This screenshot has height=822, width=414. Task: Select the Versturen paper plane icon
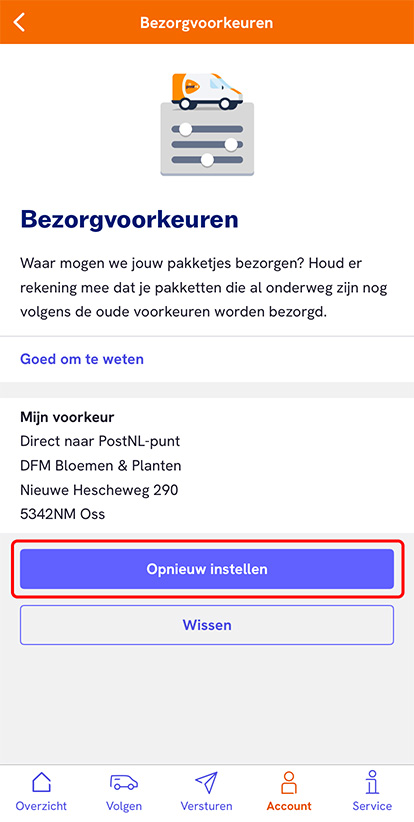tap(206, 783)
